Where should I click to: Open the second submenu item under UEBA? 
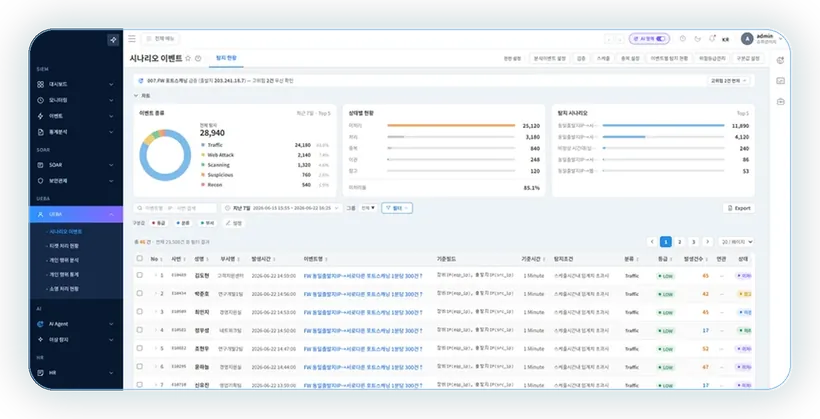[63, 246]
